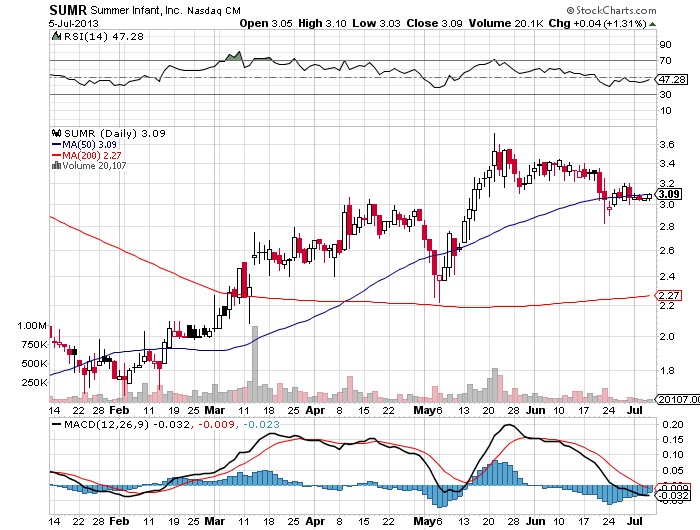
Task: Click the Mar label on price chart axis
Action: click(x=215, y=410)
